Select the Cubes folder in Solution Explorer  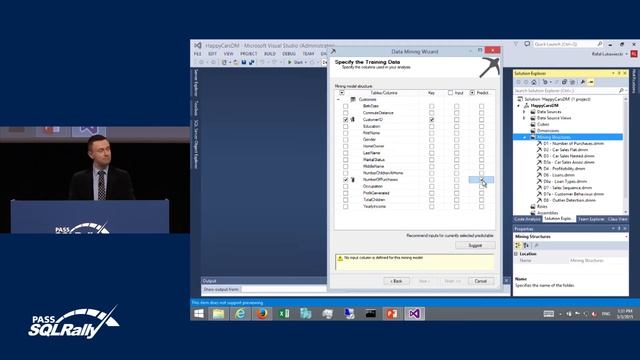coord(543,124)
